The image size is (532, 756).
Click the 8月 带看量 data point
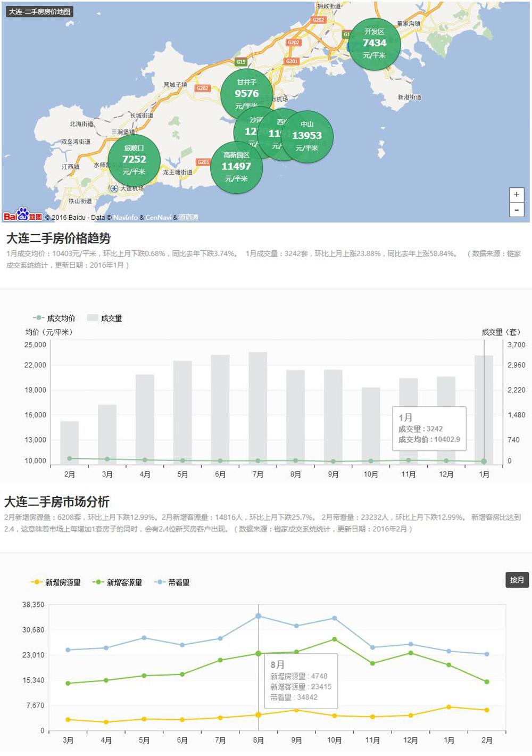[259, 616]
